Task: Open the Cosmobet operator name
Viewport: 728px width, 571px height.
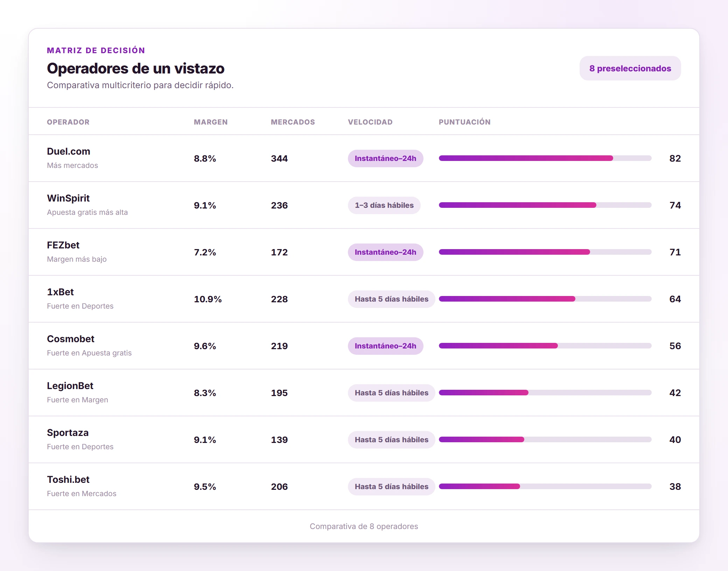Action: point(71,339)
